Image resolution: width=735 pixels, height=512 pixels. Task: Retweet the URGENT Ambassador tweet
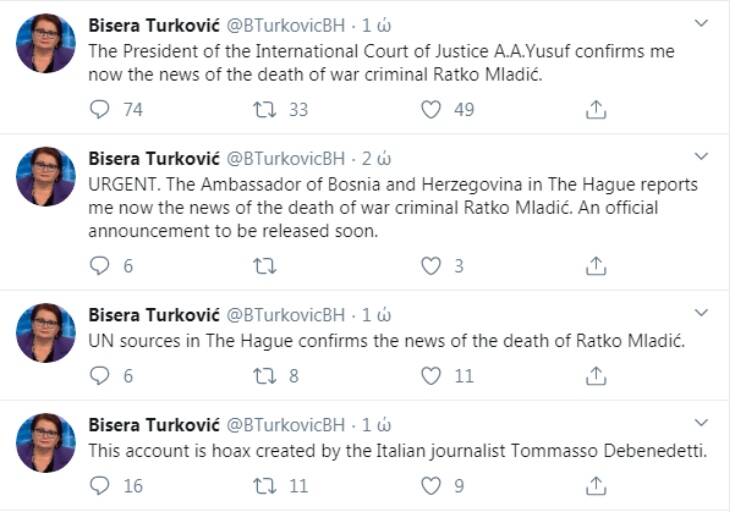click(x=264, y=266)
